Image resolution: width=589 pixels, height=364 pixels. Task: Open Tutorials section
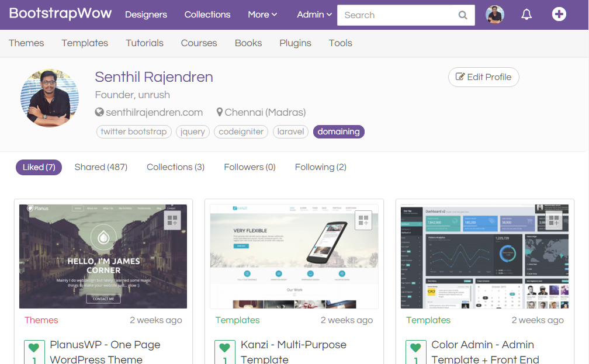(x=145, y=43)
